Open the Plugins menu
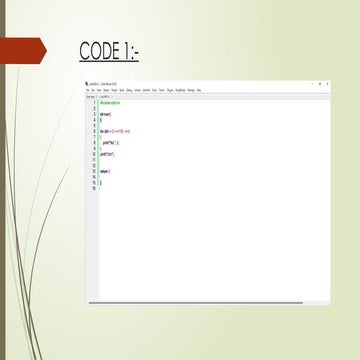The height and width of the screenshot is (360, 360). 170,90
